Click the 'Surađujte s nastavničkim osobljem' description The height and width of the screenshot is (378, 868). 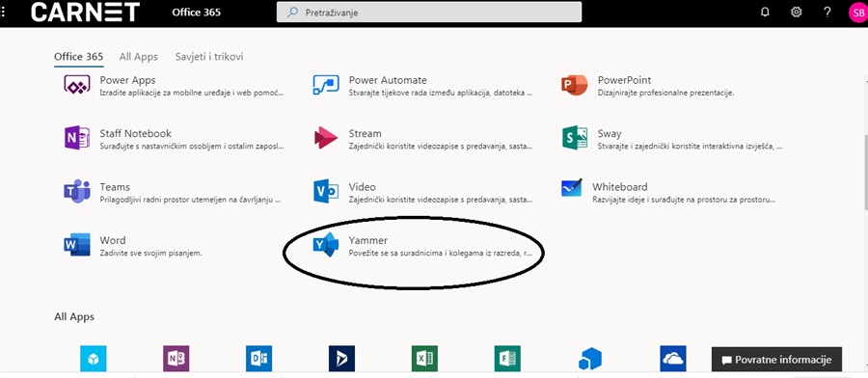point(192,147)
